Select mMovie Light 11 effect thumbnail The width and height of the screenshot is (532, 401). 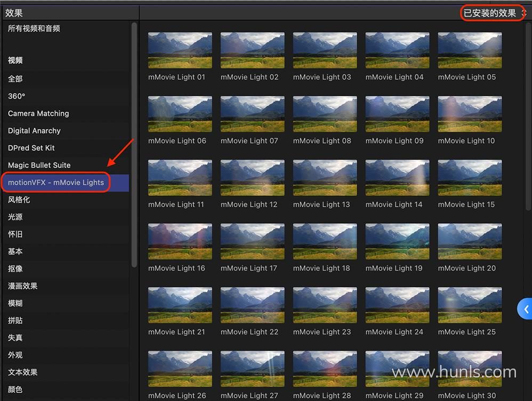click(x=180, y=178)
